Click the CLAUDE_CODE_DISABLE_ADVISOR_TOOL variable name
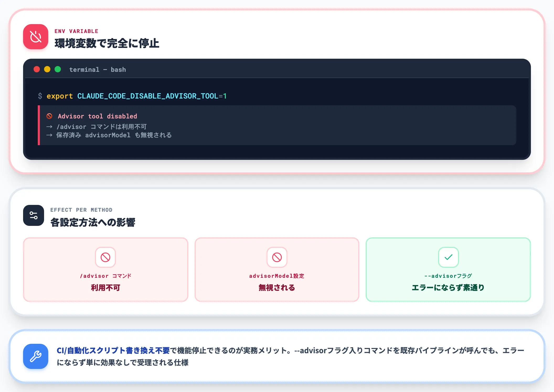The height and width of the screenshot is (392, 554). [x=148, y=96]
